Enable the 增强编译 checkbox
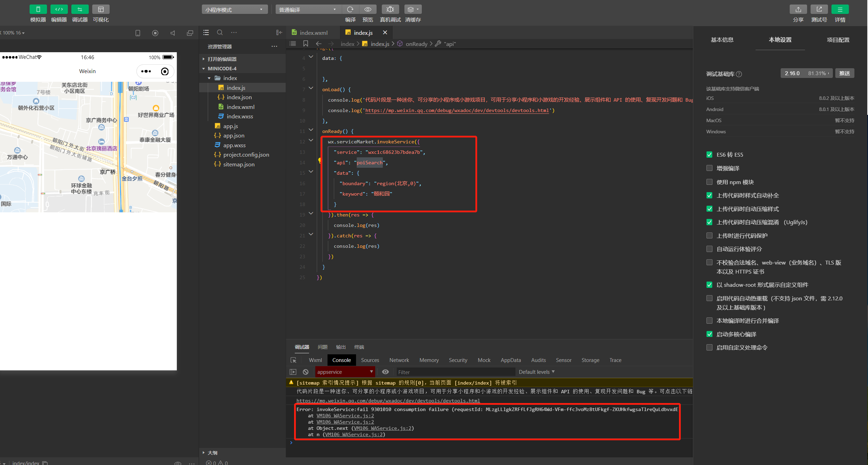This screenshot has height=465, width=868. [709, 168]
